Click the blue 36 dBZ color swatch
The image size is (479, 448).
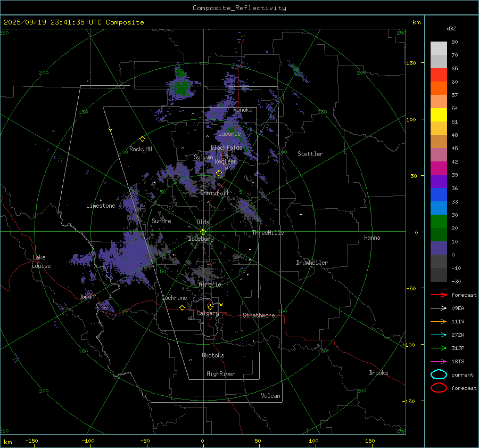(x=439, y=194)
